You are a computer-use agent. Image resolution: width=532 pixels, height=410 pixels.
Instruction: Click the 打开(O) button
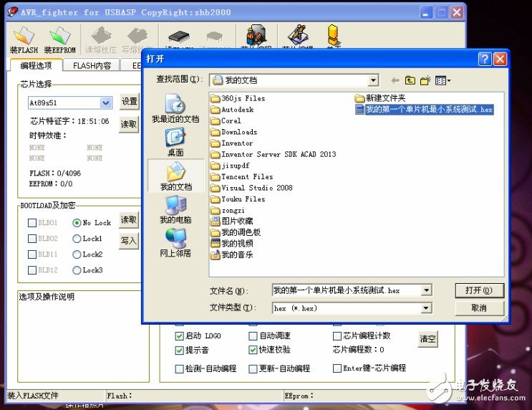(479, 290)
